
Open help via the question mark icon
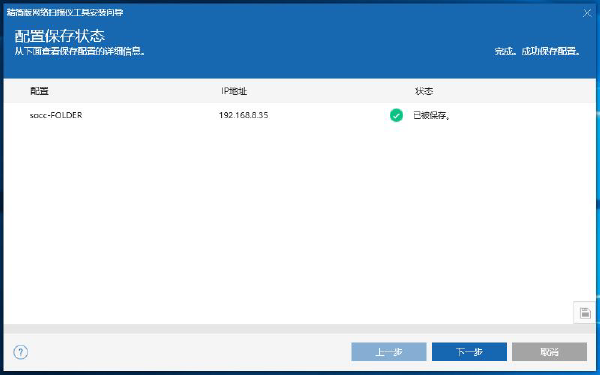[21, 352]
